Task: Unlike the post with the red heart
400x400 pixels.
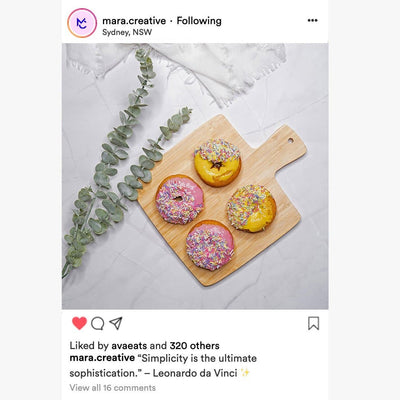Action: pos(79,323)
